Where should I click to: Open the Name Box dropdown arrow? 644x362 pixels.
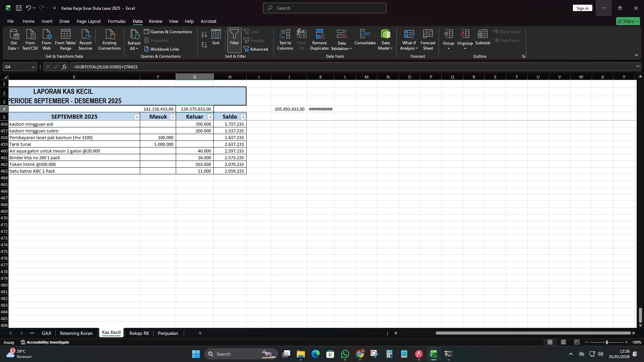(33, 67)
